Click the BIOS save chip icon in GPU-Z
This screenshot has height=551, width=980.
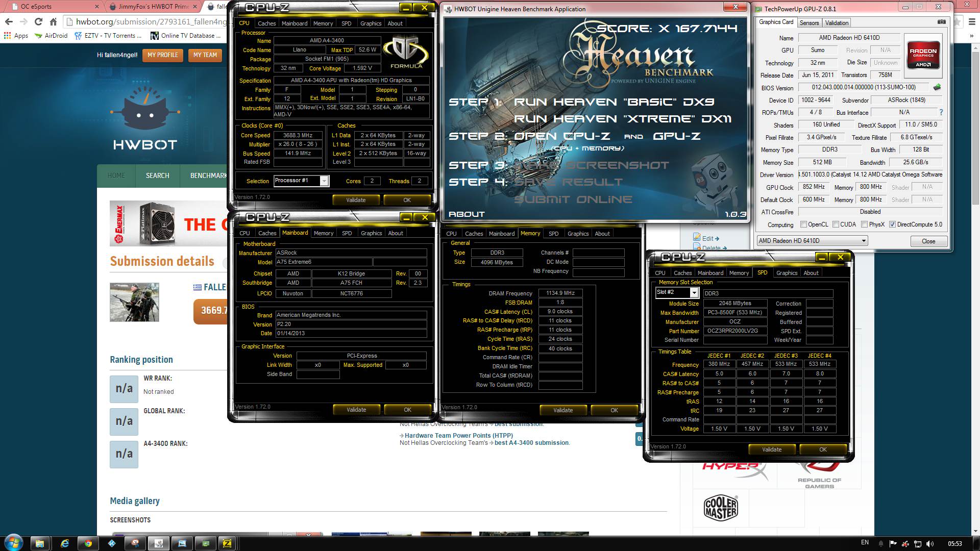pyautogui.click(x=937, y=87)
